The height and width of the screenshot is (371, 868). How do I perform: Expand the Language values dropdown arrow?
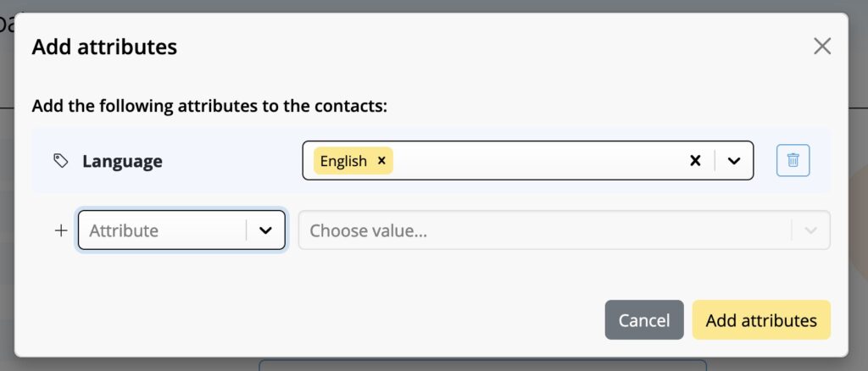tap(734, 160)
